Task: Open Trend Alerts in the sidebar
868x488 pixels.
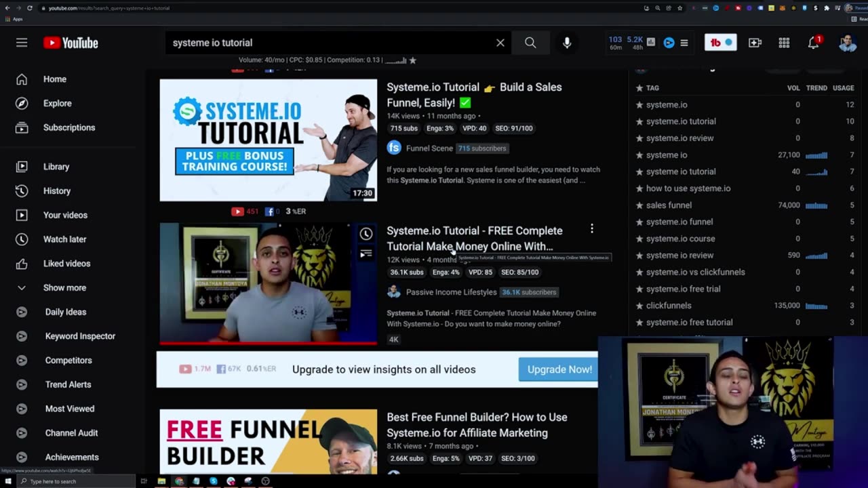Action: click(x=68, y=384)
